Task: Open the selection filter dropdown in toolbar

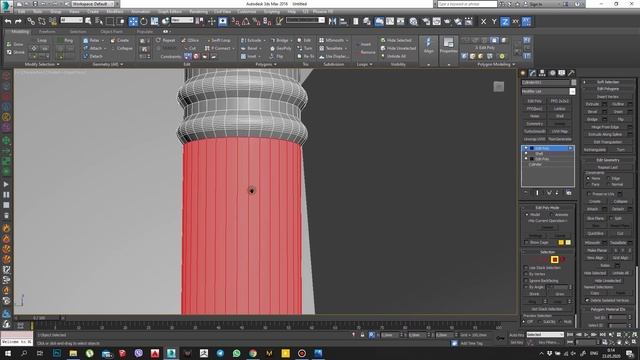Action: (x=71, y=20)
